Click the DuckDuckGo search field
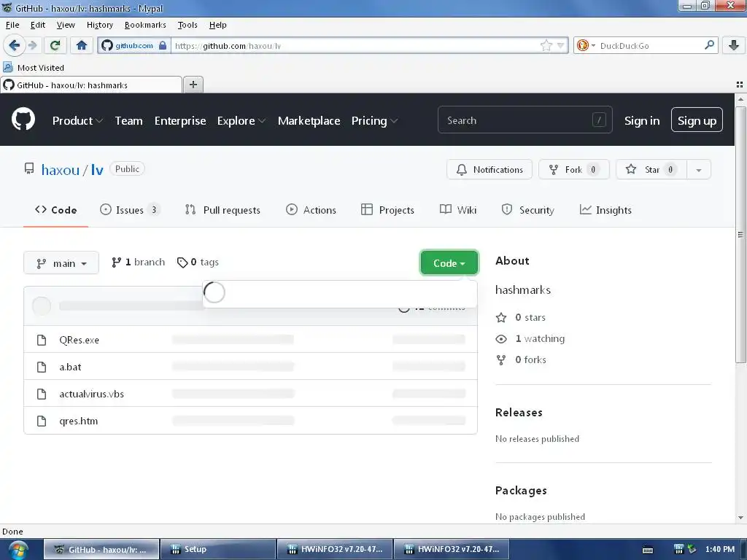Image resolution: width=747 pixels, height=560 pixels. pos(650,46)
